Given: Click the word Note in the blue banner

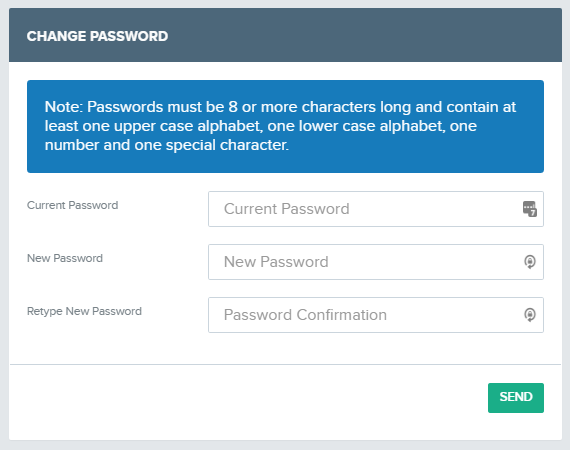Looking at the screenshot, I should pos(62,107).
